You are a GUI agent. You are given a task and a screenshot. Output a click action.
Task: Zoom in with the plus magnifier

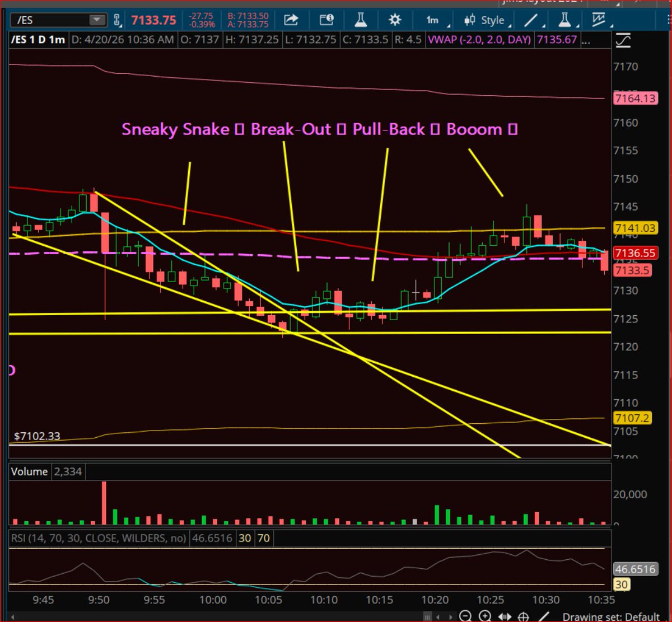(x=485, y=617)
